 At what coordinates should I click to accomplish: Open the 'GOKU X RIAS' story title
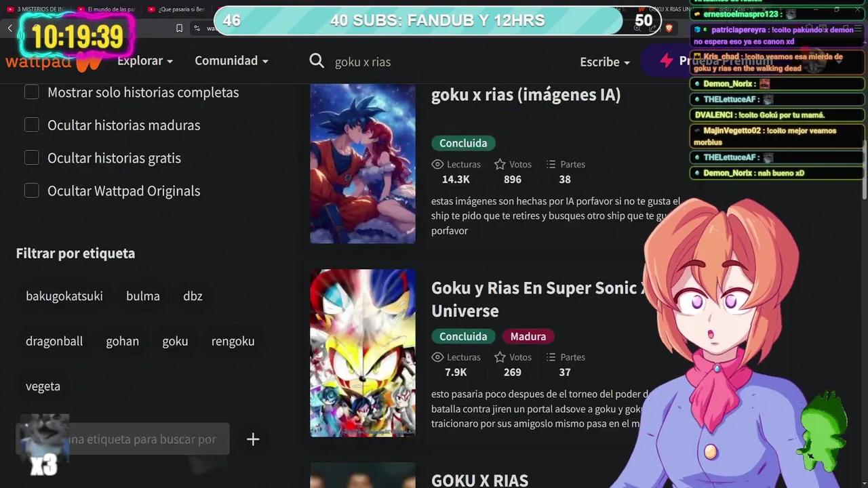(x=479, y=481)
